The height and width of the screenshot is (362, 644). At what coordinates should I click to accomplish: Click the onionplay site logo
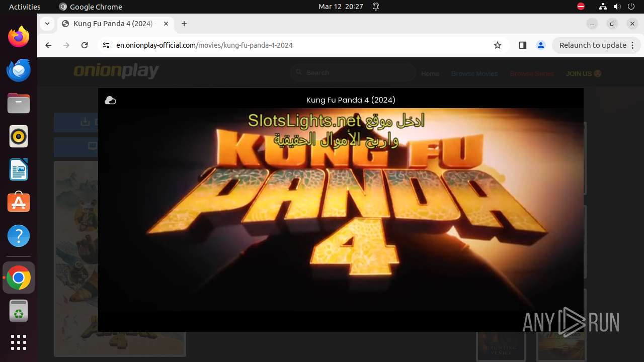(116, 71)
